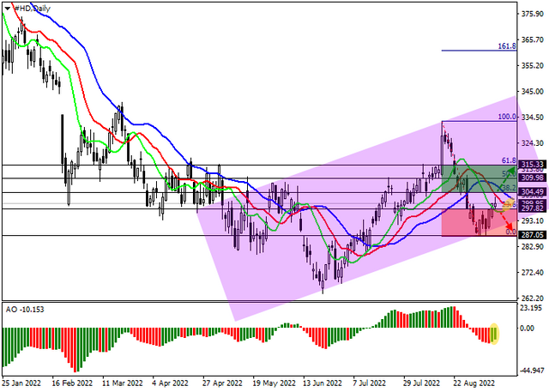Click the 22 Aug 2022 date marker
The height and width of the screenshot is (392, 549).
pos(474,383)
